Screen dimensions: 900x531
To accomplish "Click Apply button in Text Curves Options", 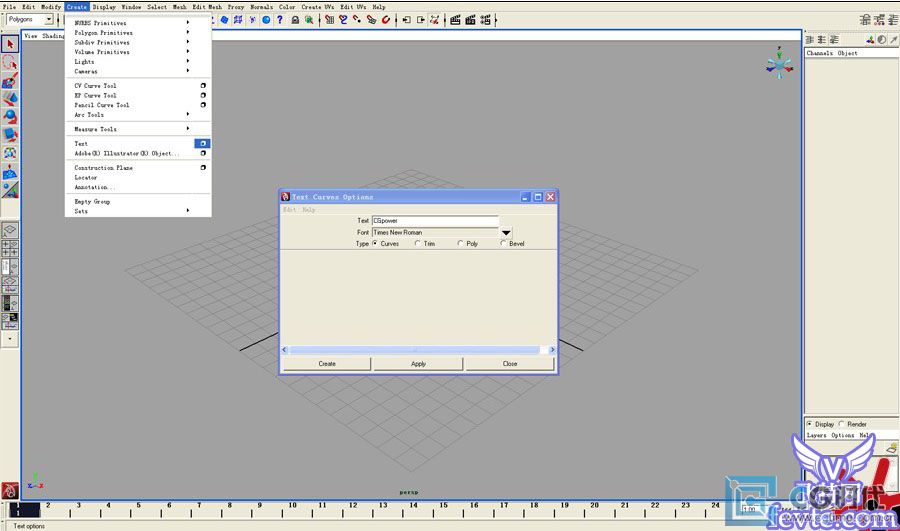I will point(418,364).
